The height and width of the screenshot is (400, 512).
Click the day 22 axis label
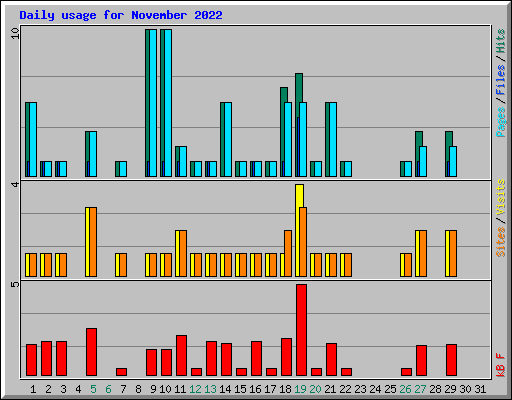point(345,389)
